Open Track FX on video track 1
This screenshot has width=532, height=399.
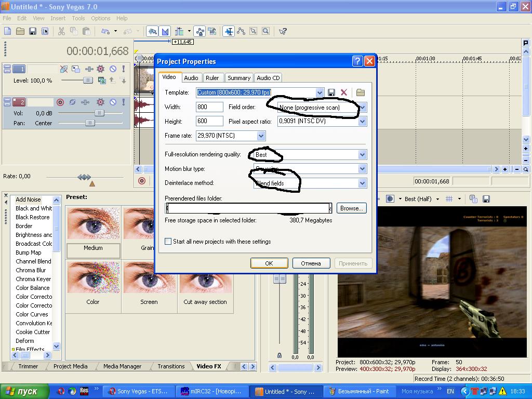pos(100,69)
